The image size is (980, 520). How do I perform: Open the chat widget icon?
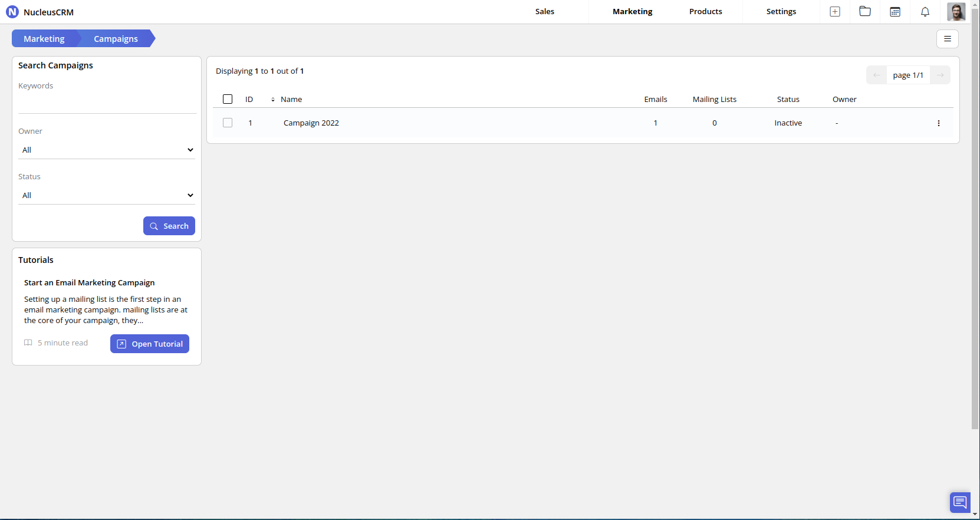[960, 502]
